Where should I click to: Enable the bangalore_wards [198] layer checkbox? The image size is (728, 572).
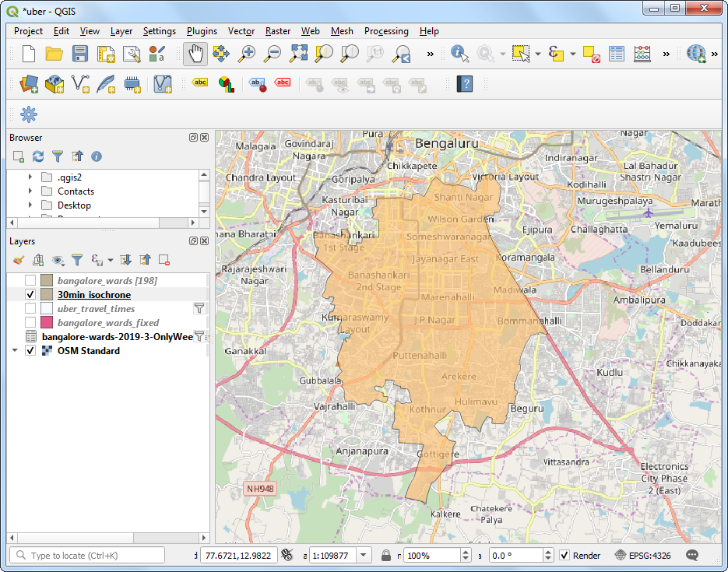point(30,280)
